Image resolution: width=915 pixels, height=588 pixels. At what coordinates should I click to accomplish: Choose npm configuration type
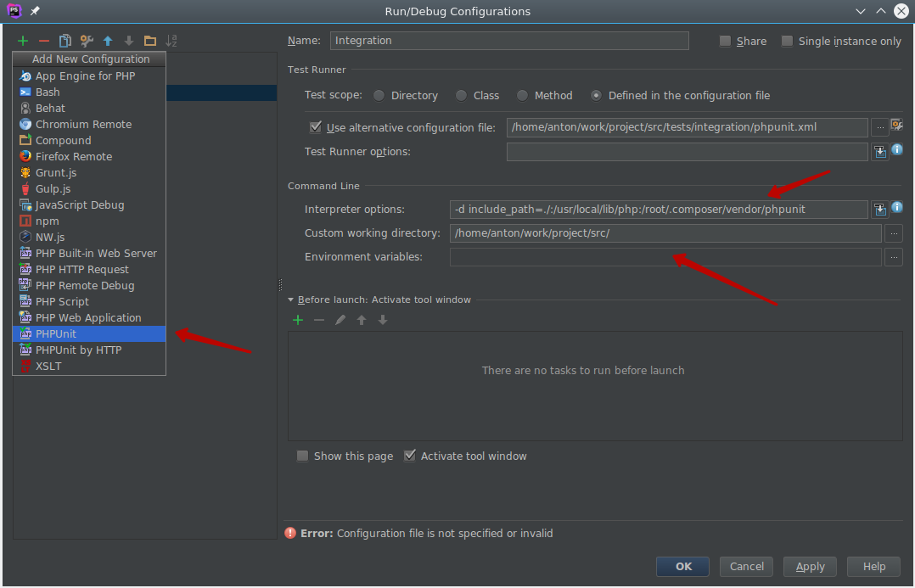[x=89, y=221]
